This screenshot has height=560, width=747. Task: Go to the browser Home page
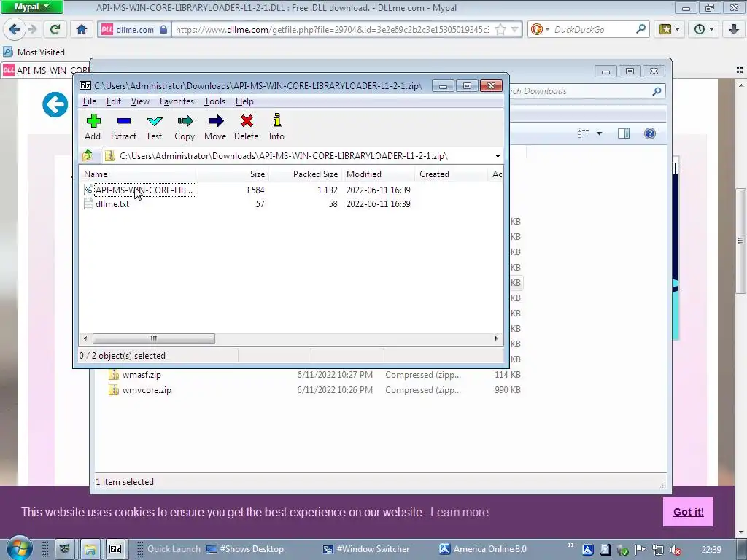pyautogui.click(x=82, y=29)
